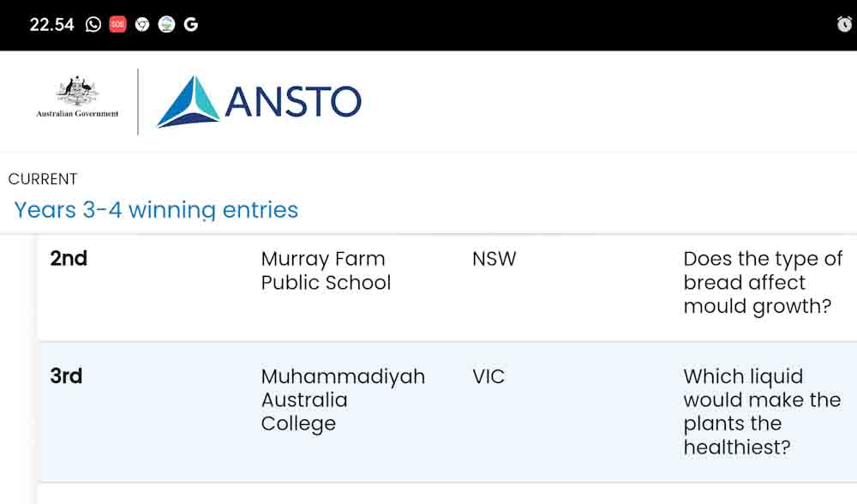857x504 pixels.
Task: Click Murray Farm Public School cell
Action: pyautogui.click(x=326, y=271)
